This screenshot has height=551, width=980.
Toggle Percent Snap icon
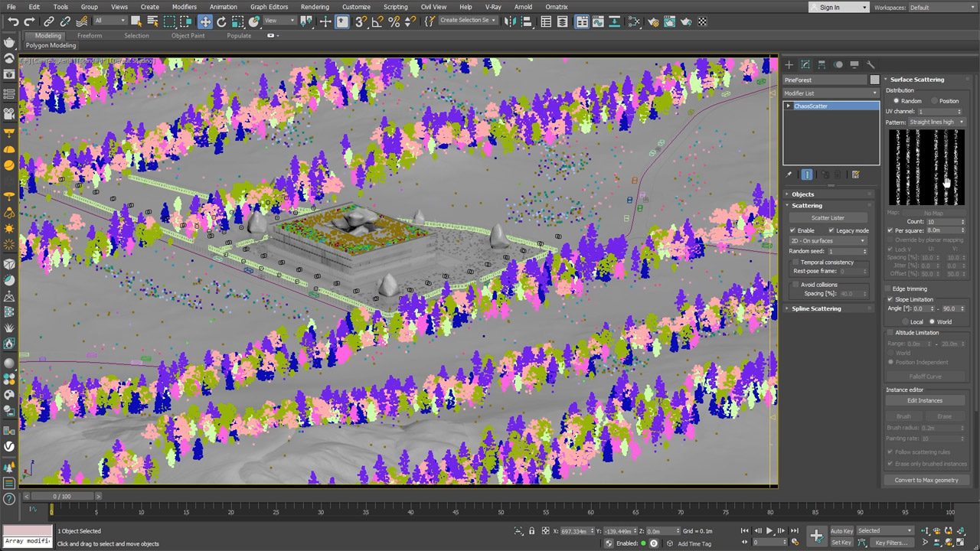click(x=394, y=21)
